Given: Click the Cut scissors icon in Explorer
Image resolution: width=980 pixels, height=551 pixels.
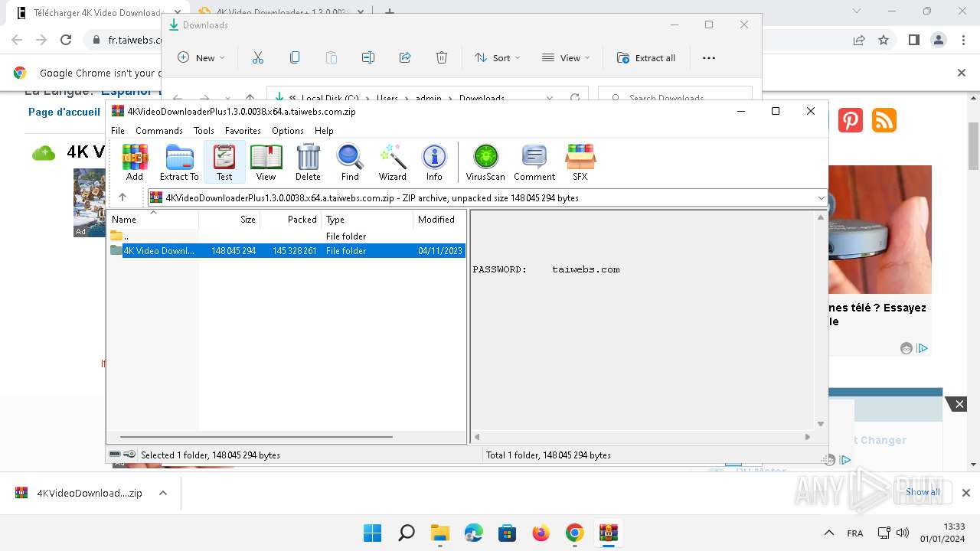Looking at the screenshot, I should (x=257, y=57).
